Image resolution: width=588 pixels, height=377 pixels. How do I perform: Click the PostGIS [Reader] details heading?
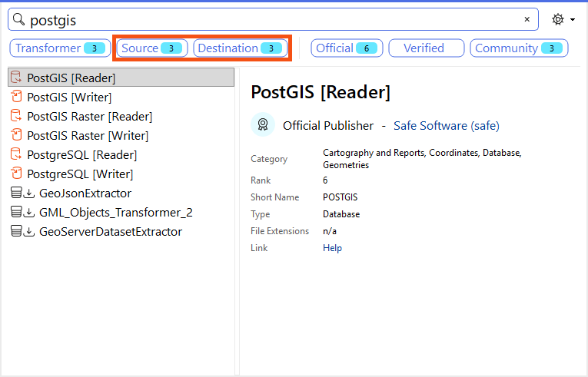(321, 92)
